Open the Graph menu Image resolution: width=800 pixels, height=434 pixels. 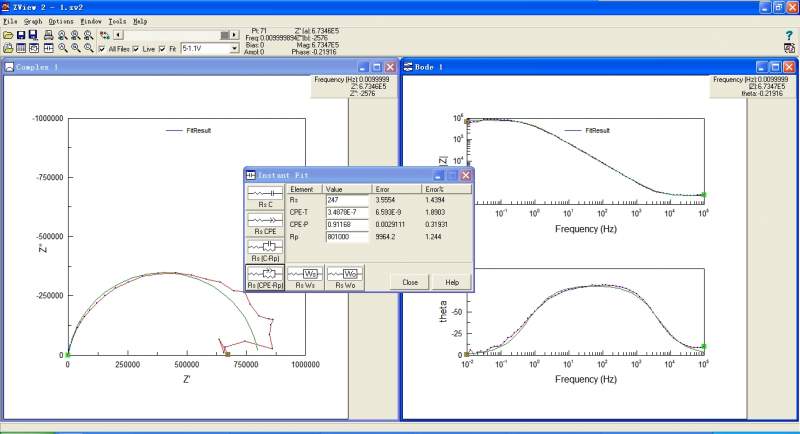pyautogui.click(x=33, y=21)
